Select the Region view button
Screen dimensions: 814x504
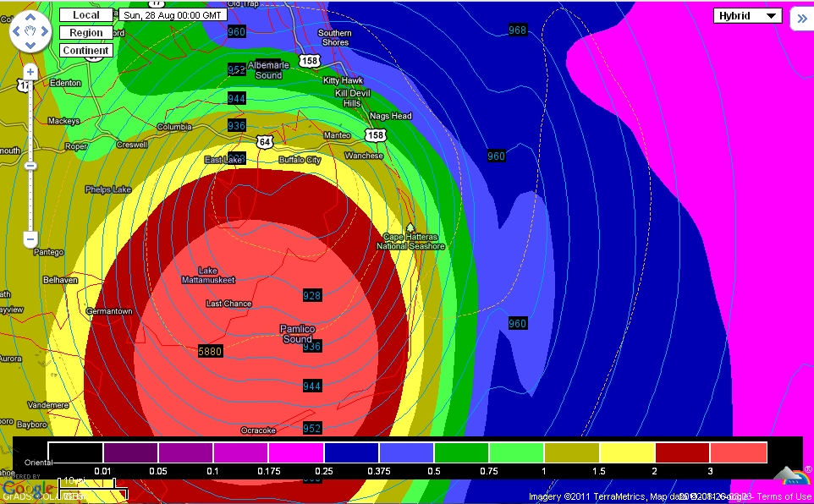86,33
